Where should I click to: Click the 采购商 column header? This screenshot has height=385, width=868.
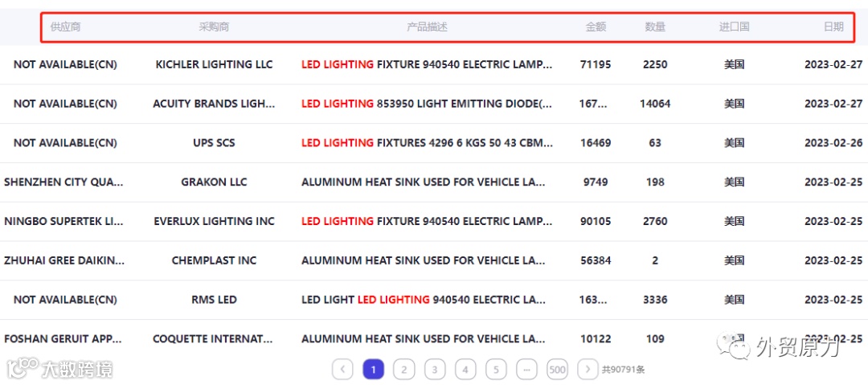tap(215, 27)
